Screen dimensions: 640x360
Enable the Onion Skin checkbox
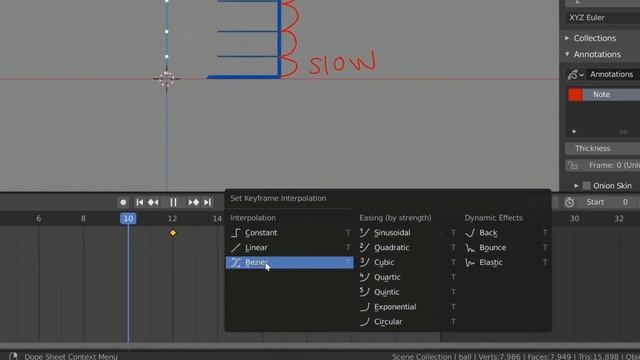[x=587, y=186]
